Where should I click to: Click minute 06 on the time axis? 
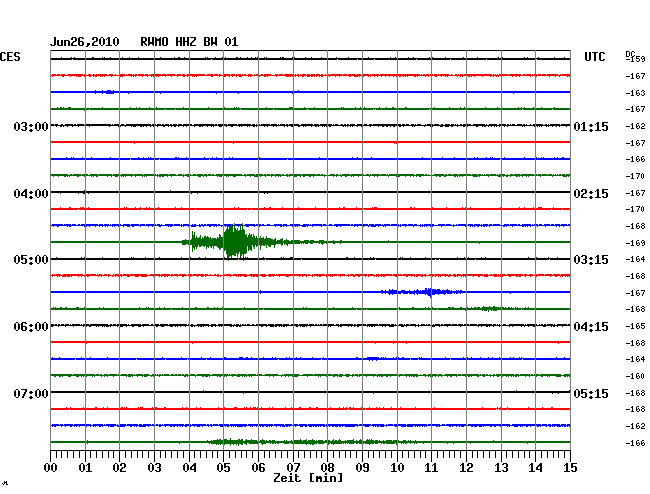click(258, 467)
